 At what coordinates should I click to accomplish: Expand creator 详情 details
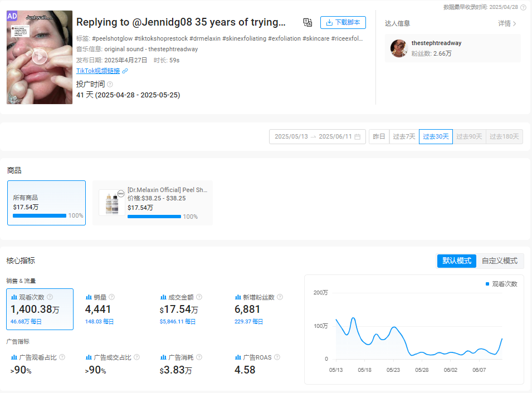pyautogui.click(x=507, y=23)
